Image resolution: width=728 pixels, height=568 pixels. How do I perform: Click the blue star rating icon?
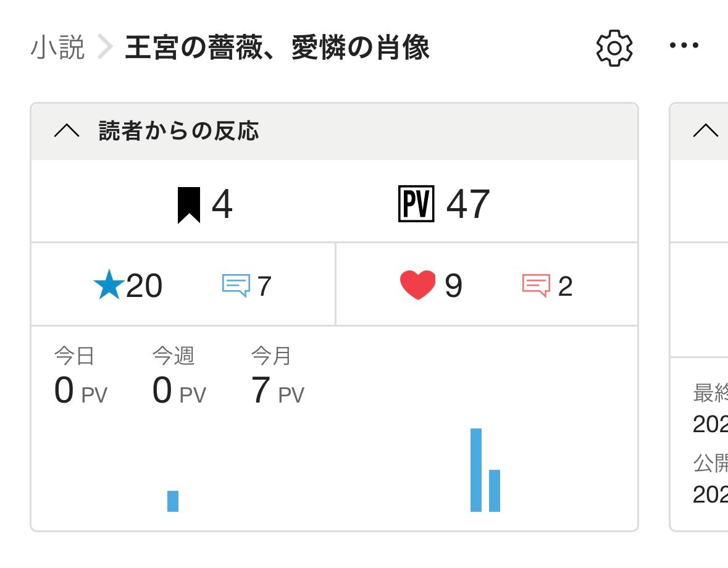click(x=109, y=286)
